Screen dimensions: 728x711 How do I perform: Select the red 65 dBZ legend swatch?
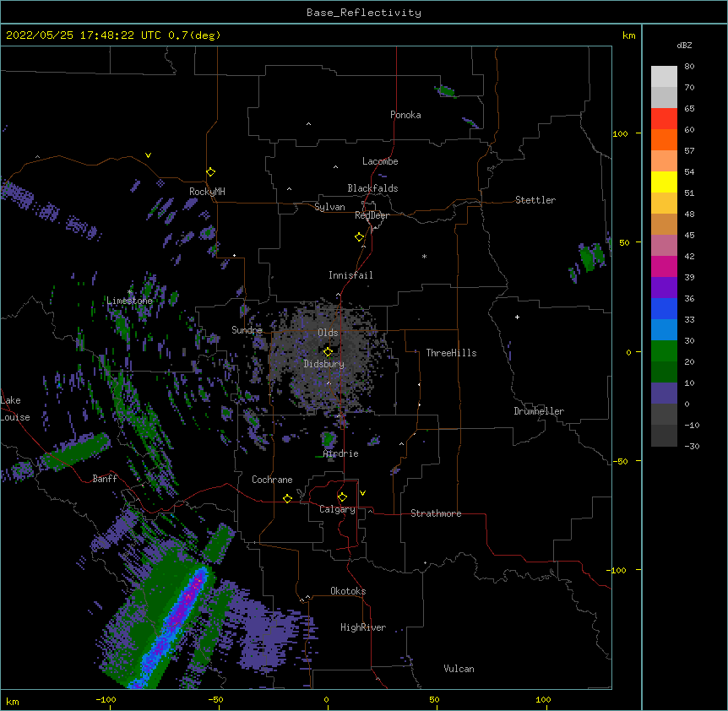tap(664, 119)
